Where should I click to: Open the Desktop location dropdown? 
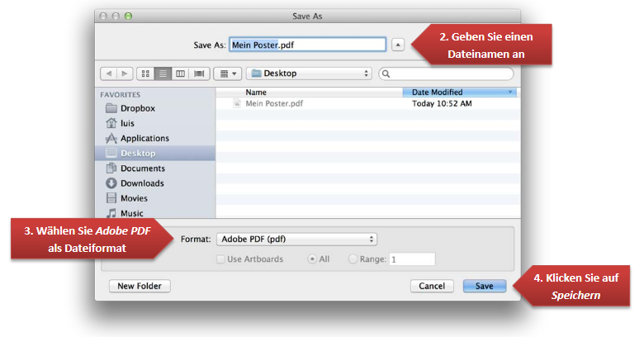(x=310, y=74)
